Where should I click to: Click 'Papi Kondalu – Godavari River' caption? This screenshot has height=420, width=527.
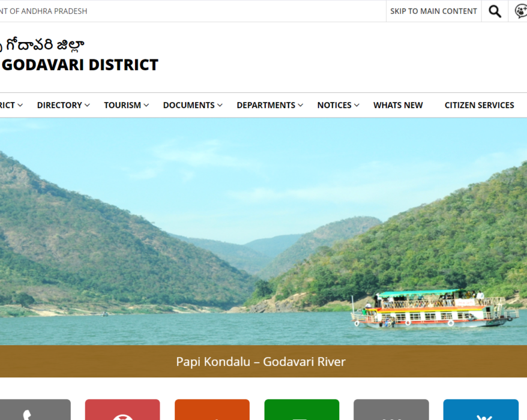pos(261,362)
